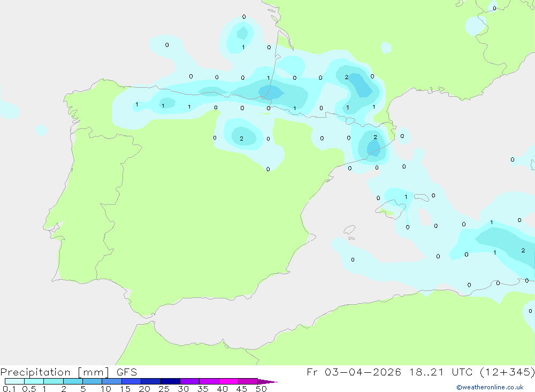The height and width of the screenshot is (392, 535).
Task: Select the 5–10 mm blue legend swatch
Action: point(93,381)
